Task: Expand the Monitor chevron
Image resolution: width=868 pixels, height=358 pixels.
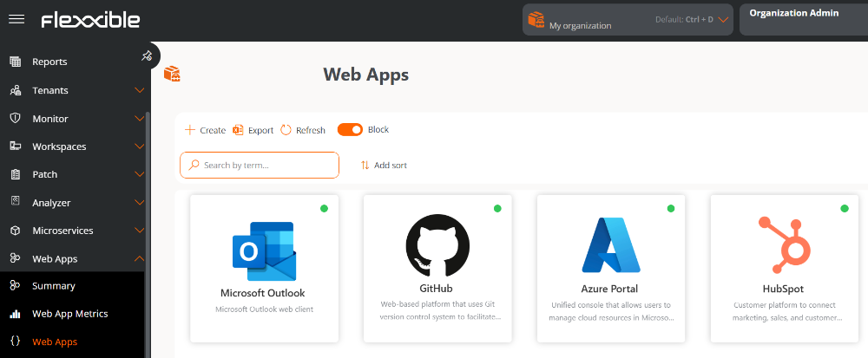Action: click(140, 118)
